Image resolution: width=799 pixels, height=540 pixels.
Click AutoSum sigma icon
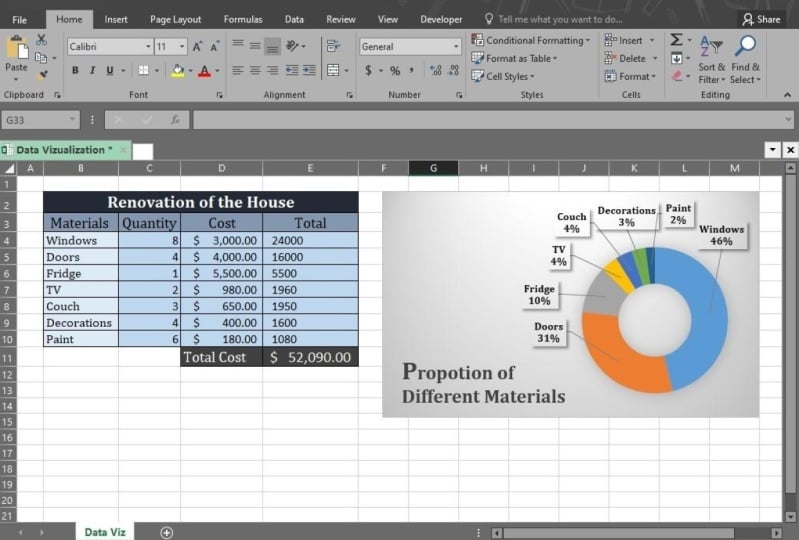point(676,40)
